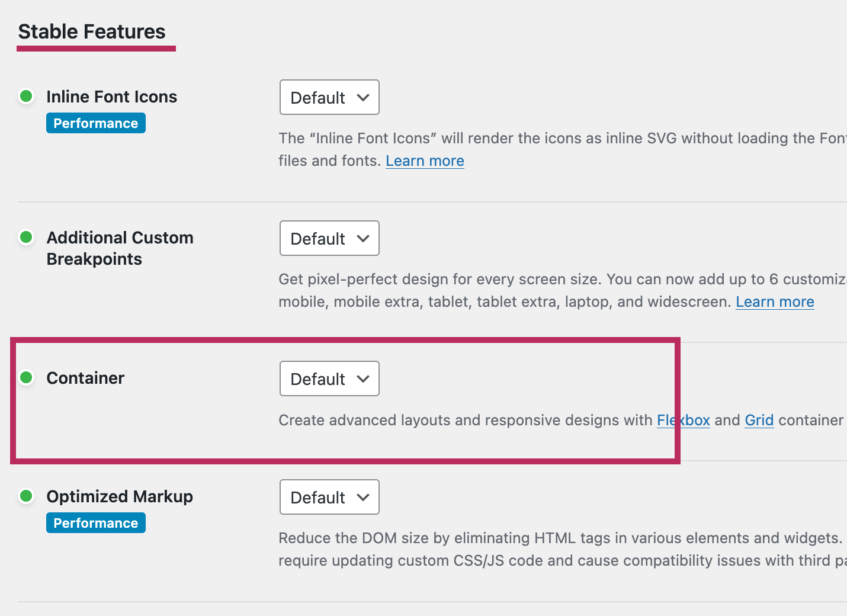847x616 pixels.
Task: Click the Performance badge under Inline Font Icons
Action: pos(96,123)
